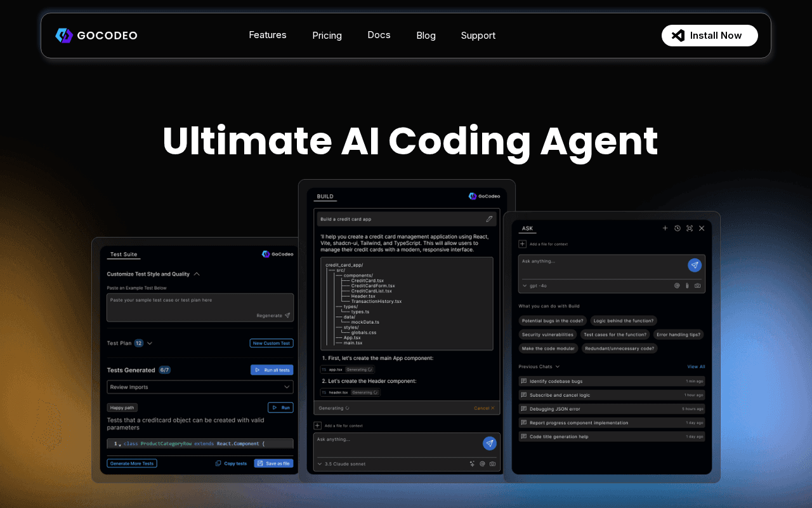Click the sparkle icon in BUILD input
This screenshot has width=812, height=508.
click(x=472, y=464)
